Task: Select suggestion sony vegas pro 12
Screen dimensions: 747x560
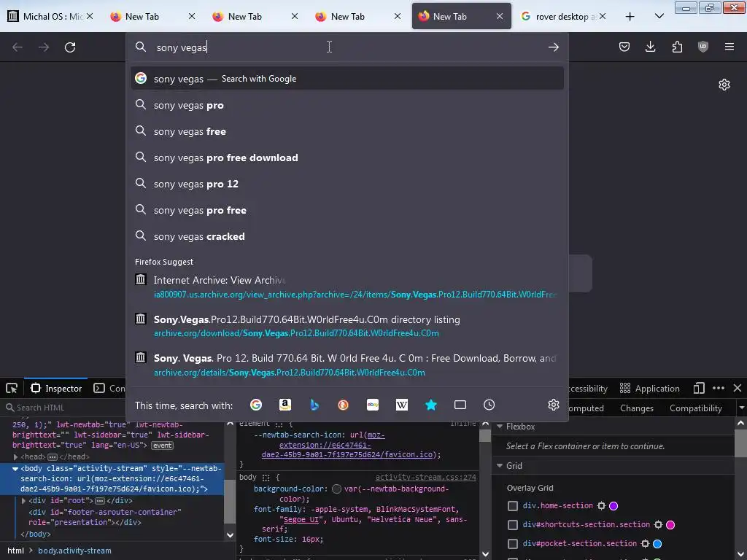Action: 347,184
